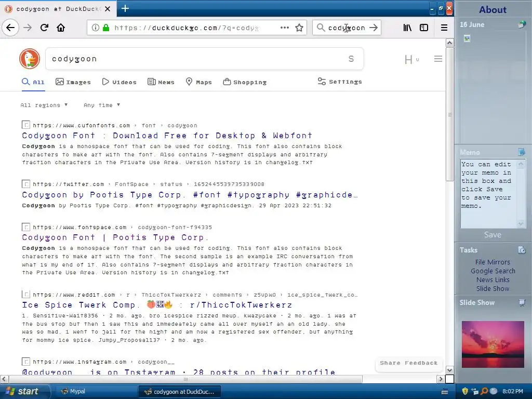
Task: Click the small picture icon under 16 June
Action: (x=467, y=38)
